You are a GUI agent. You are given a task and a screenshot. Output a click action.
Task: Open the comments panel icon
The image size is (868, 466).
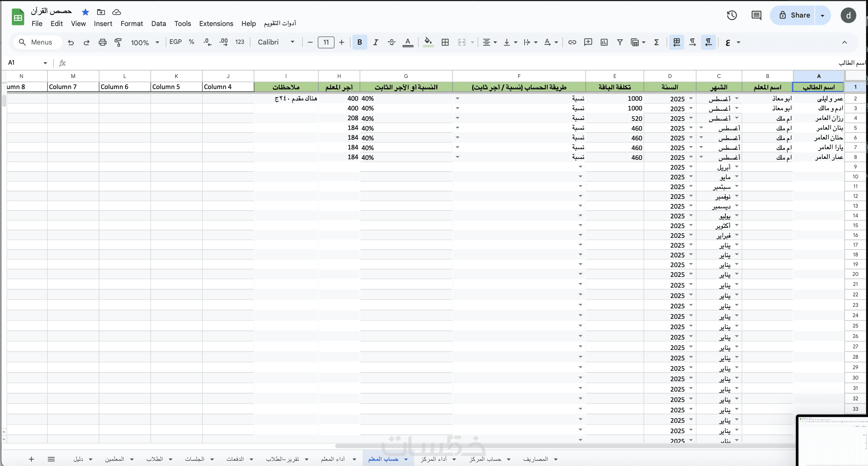click(756, 15)
